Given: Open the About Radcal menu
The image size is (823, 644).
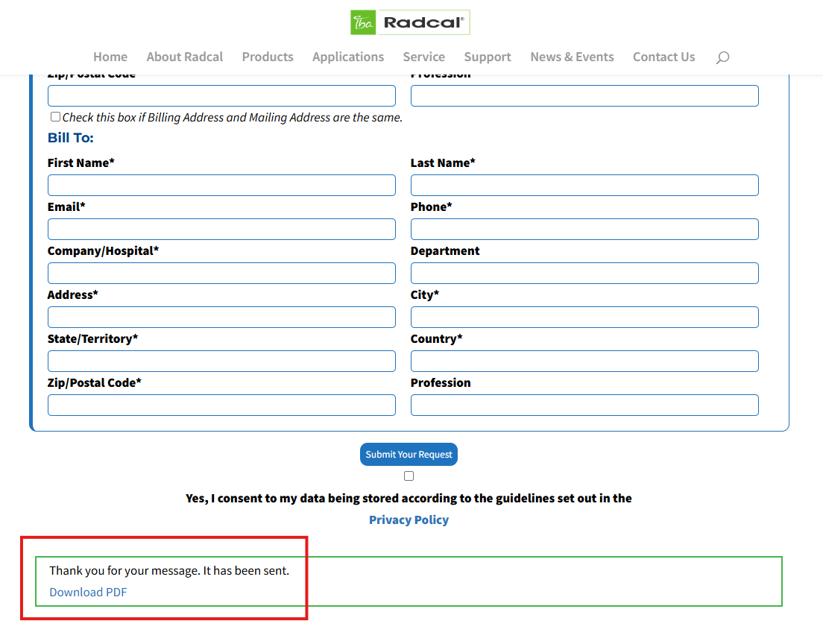Looking at the screenshot, I should click(x=185, y=57).
